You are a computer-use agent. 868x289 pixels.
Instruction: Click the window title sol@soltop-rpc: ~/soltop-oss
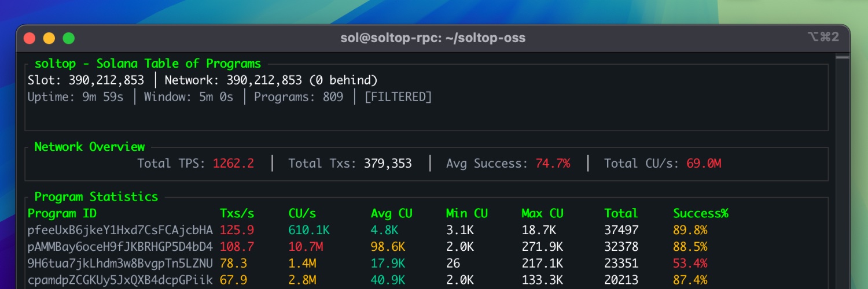[x=433, y=38]
